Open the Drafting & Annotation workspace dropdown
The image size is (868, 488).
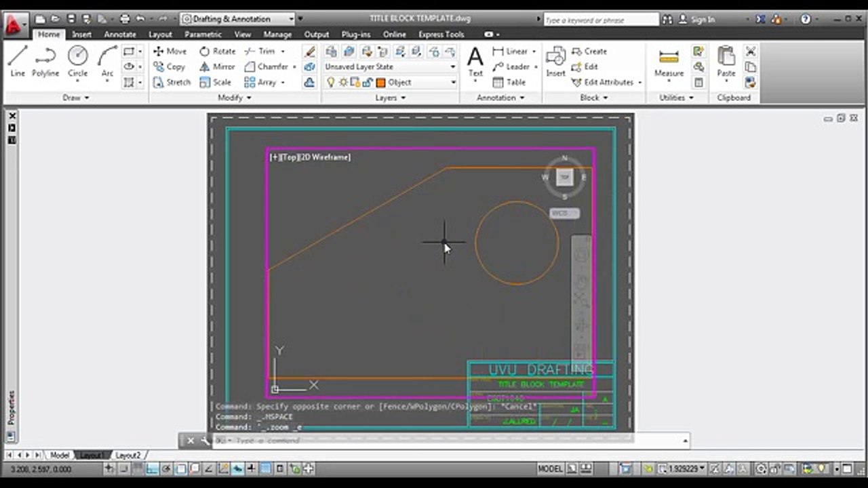click(238, 19)
